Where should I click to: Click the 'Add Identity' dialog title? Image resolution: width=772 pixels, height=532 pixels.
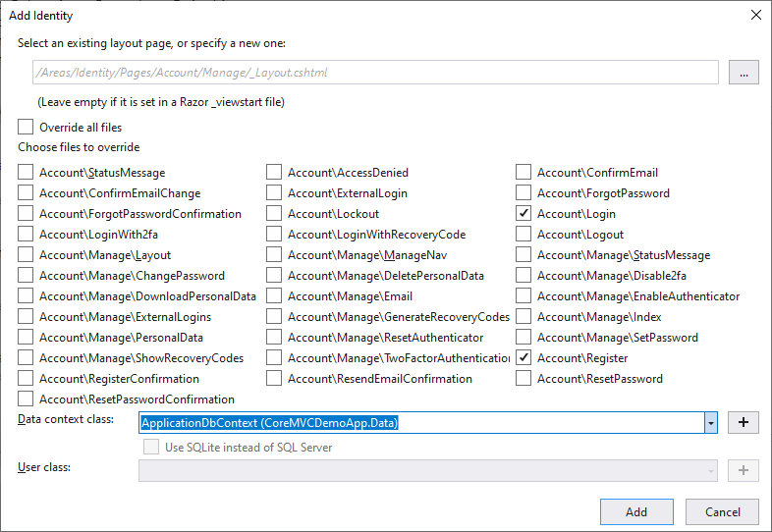[x=41, y=16]
